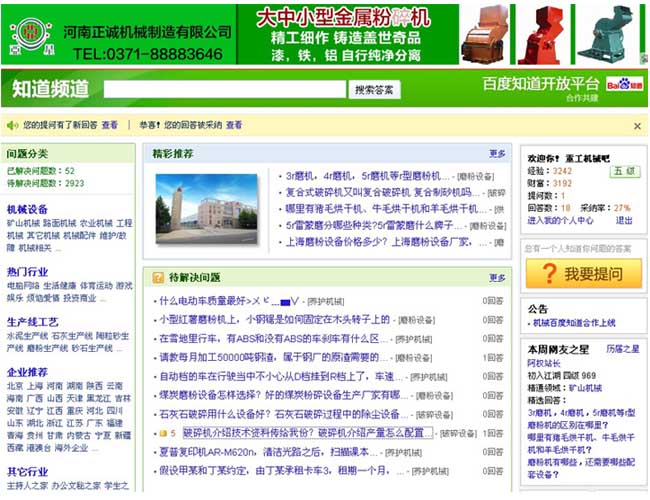The image size is (650, 500).
Task: Click the 水泥生产线 subcategory
Action: click(27, 336)
